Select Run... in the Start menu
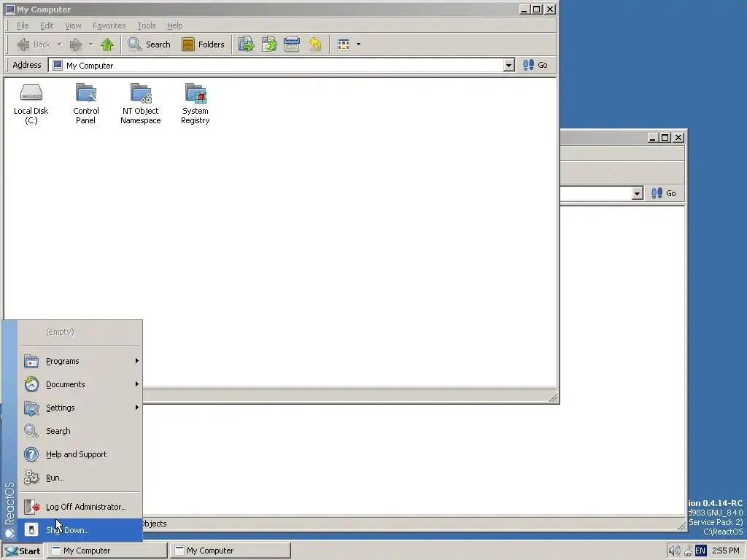747x560 pixels. coord(80,478)
